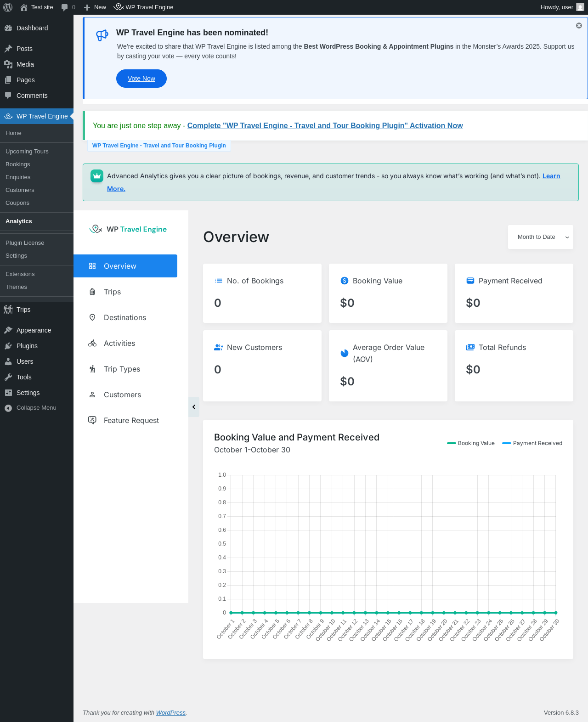
Task: Click the WordPress logo in admin bar
Action: 8,7
